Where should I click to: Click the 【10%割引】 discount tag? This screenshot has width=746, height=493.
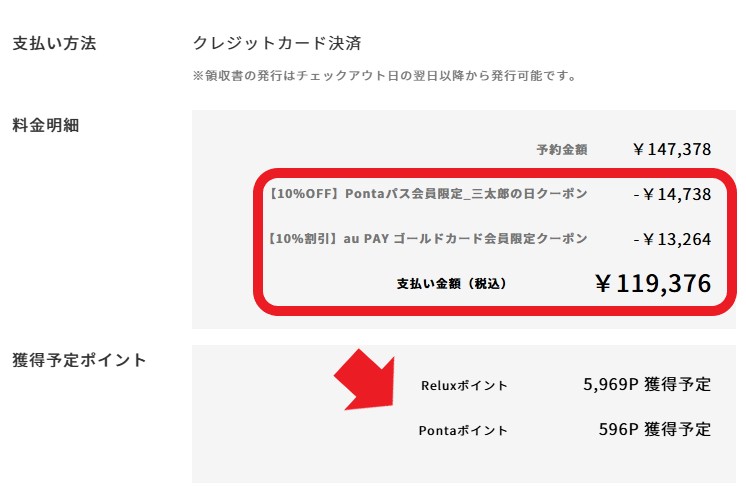(x=303, y=239)
